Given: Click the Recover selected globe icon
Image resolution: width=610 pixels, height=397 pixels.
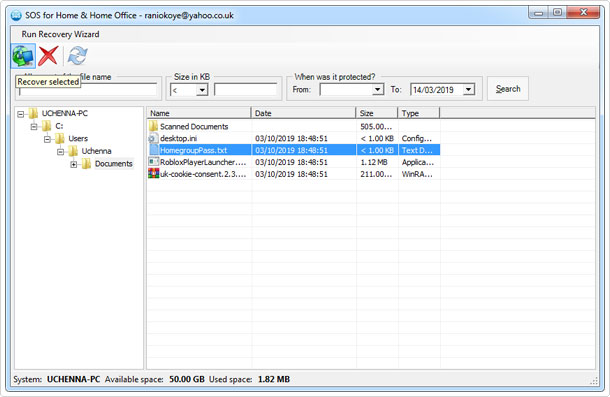Looking at the screenshot, I should [23, 56].
